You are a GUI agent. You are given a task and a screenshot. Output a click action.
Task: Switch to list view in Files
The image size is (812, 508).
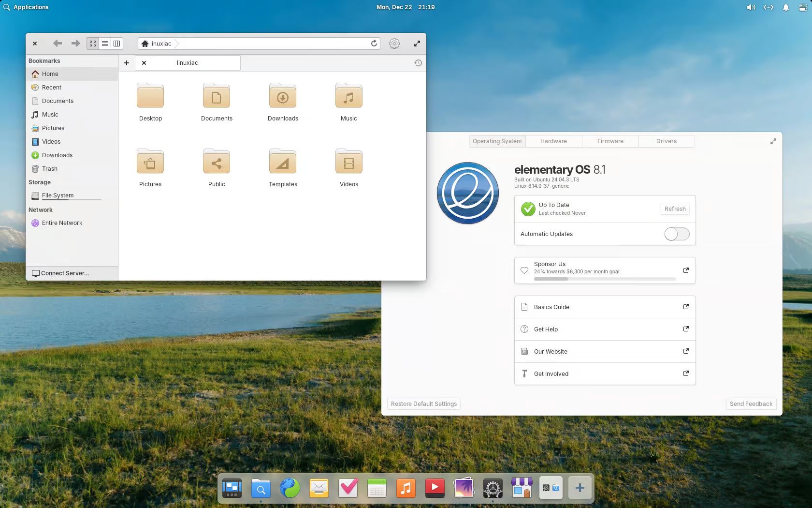tap(105, 44)
